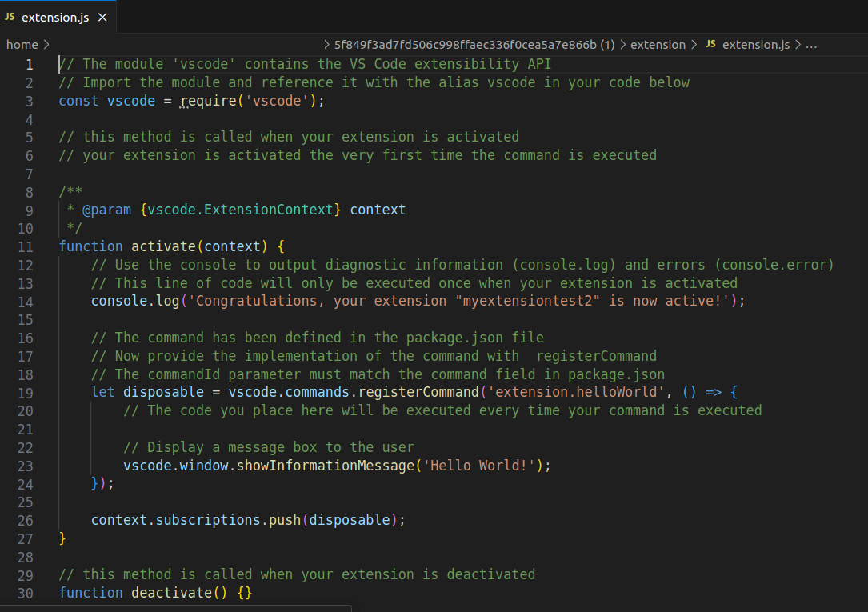
Task: Open the breadcrumb ellipsis after extension.js
Action: click(x=811, y=45)
